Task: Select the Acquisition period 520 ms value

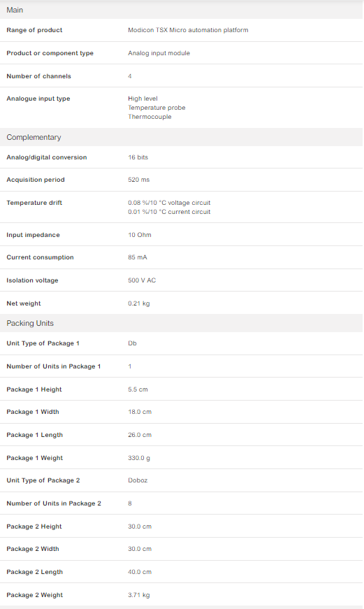Action: [139, 180]
